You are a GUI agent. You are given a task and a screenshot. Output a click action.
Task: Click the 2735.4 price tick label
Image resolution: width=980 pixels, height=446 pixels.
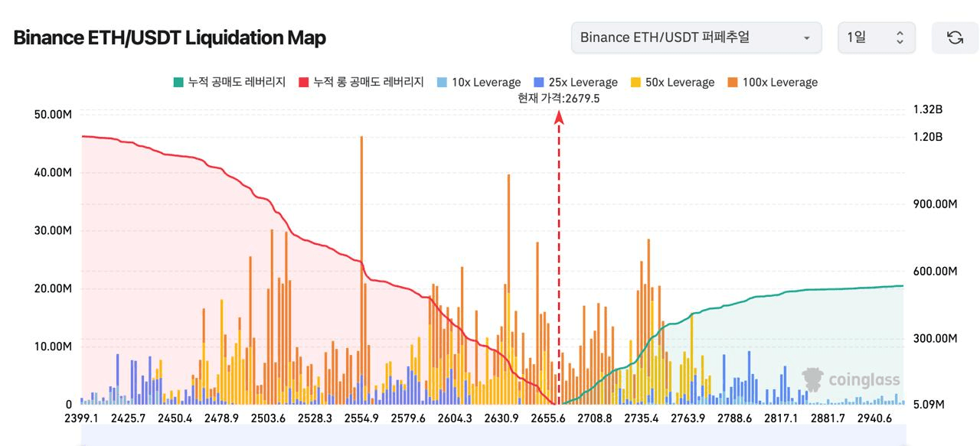[642, 418]
